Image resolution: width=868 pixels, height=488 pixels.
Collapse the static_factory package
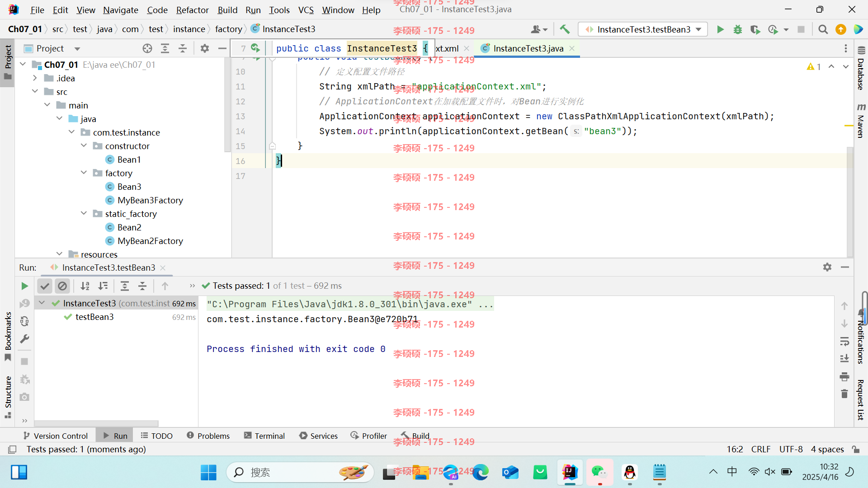pos(84,214)
